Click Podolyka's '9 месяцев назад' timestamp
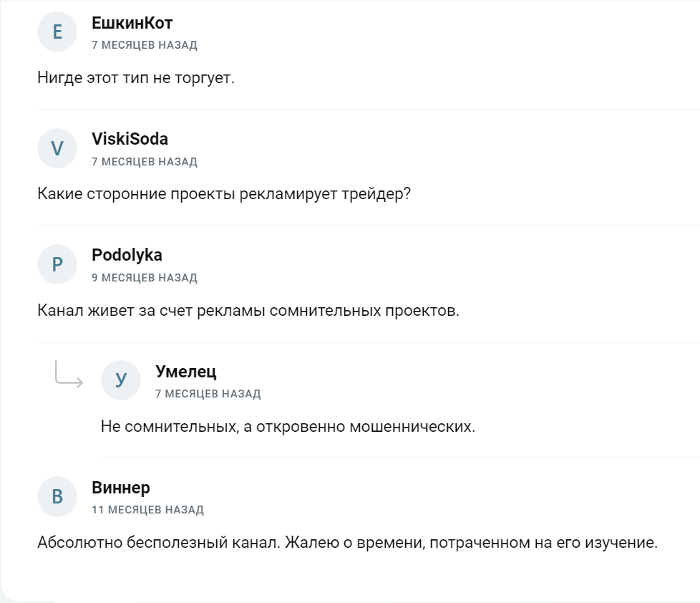Image resolution: width=700 pixels, height=603 pixels. [144, 278]
